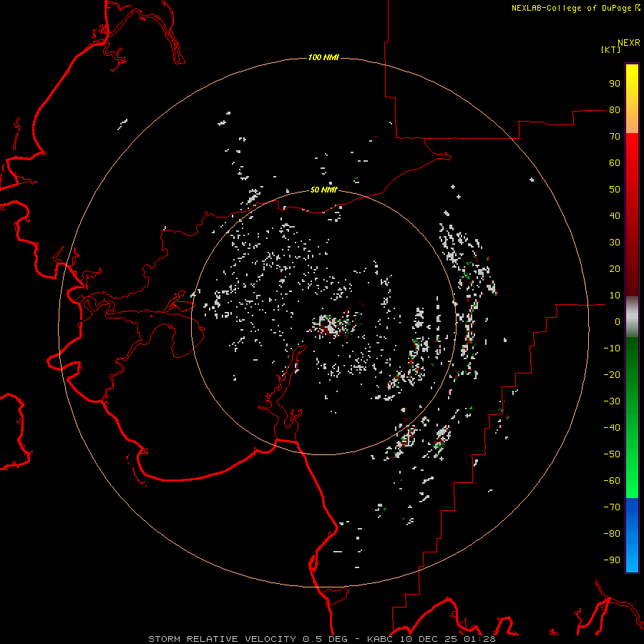Viewport: 644px width, 644px height.
Task: Click the 60 value on velocity scale
Action: [615, 163]
